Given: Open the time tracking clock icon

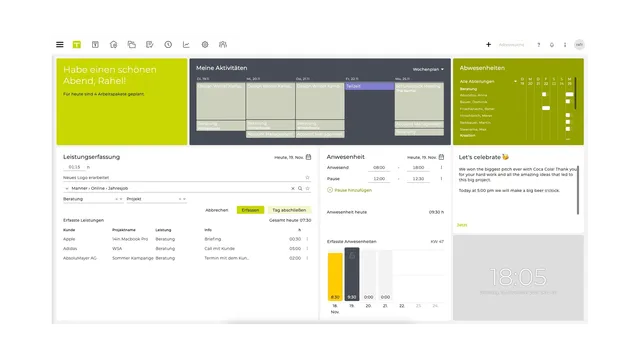Looking at the screenshot, I should [x=168, y=44].
